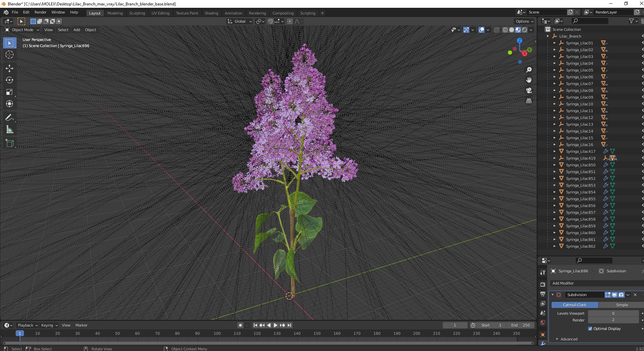Expand Syringa_Lilac01 in outliner
644x351 pixels.
click(554, 43)
